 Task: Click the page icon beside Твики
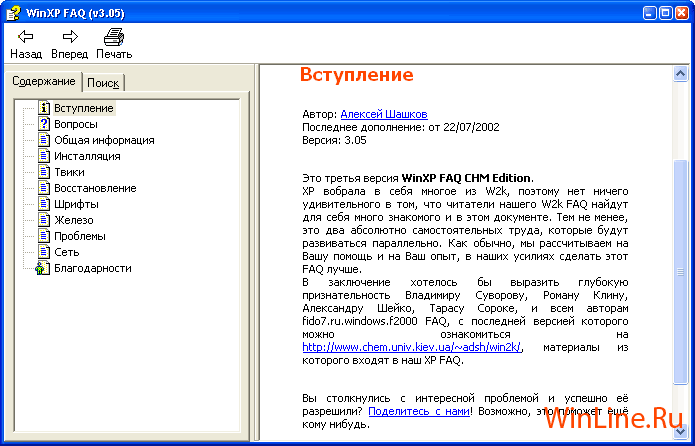point(43,172)
